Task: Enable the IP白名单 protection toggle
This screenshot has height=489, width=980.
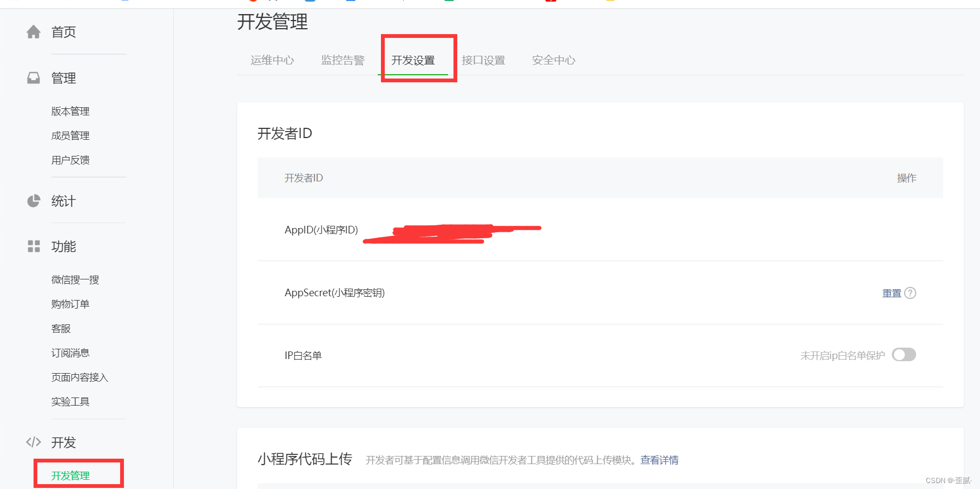Action: pos(904,355)
